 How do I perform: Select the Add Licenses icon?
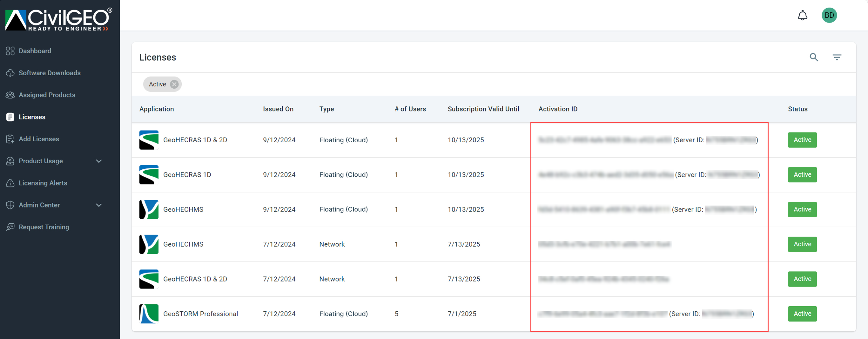click(10, 139)
